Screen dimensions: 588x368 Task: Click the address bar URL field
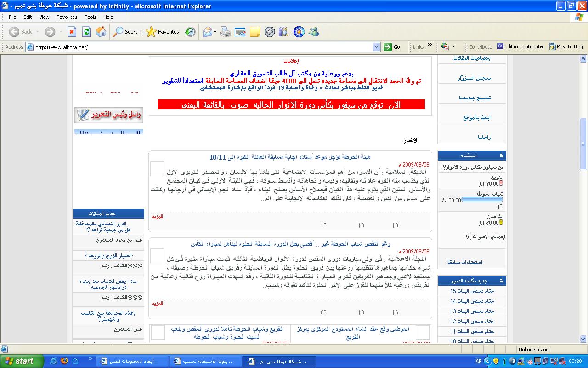tap(202, 47)
